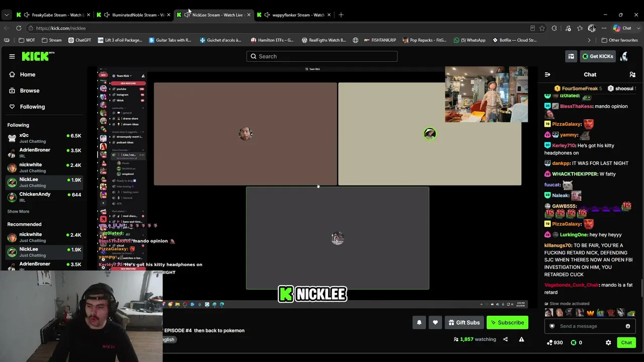Collapse the chat panel with arrow icon

547,74
